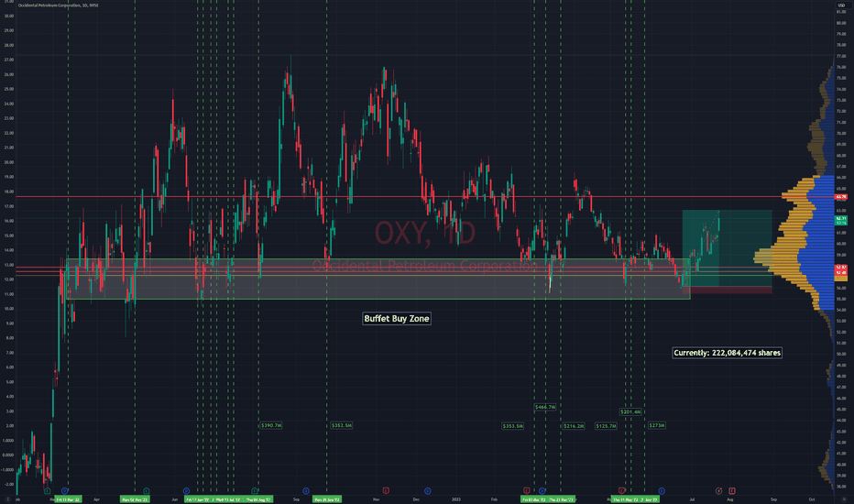Click the $125.7M purchase label
This screenshot has width=854, height=504.
[x=606, y=425]
